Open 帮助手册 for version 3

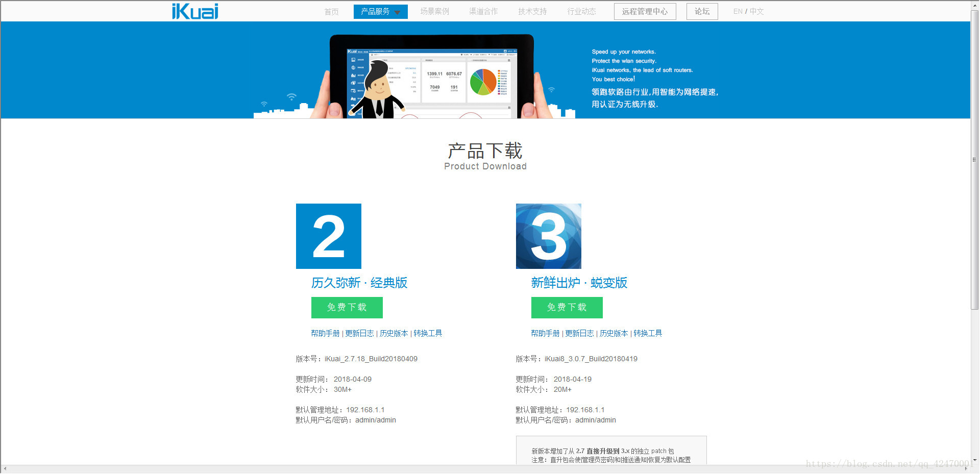[545, 333]
